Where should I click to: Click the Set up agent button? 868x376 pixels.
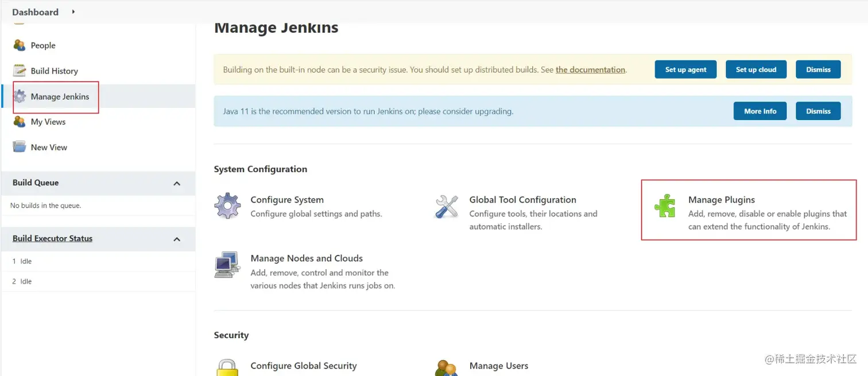(x=685, y=69)
